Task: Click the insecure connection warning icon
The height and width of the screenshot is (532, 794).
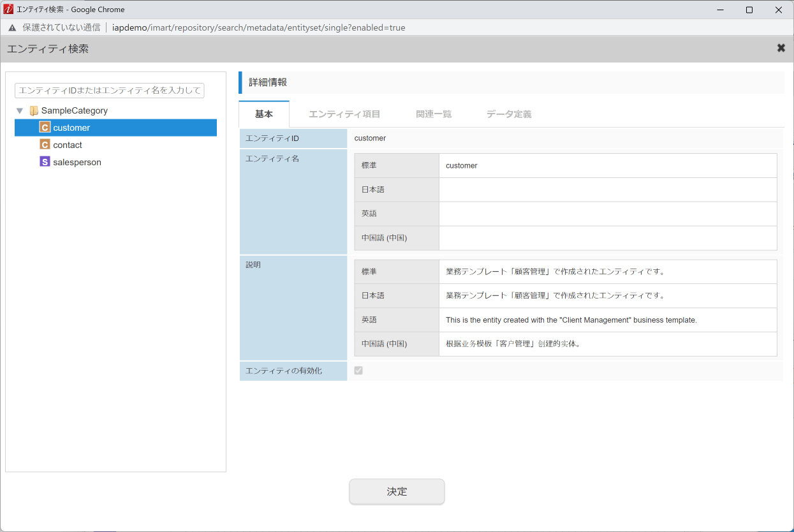Action: [x=12, y=27]
